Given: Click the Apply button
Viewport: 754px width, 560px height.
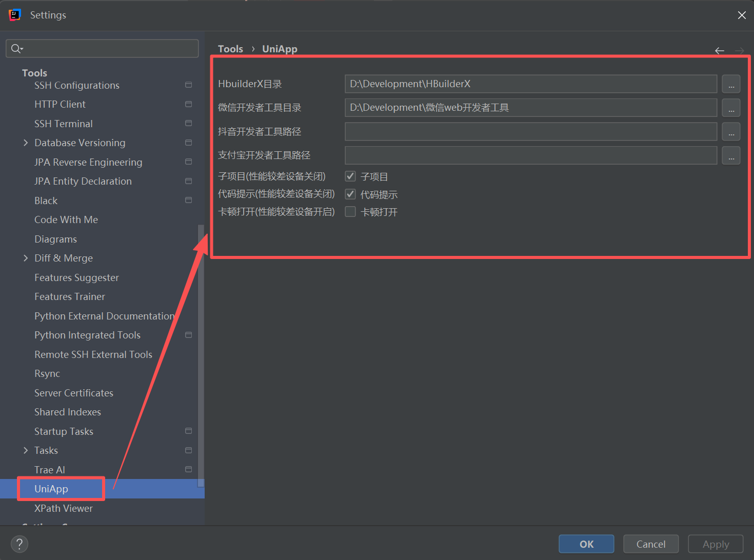Looking at the screenshot, I should tap(716, 544).
